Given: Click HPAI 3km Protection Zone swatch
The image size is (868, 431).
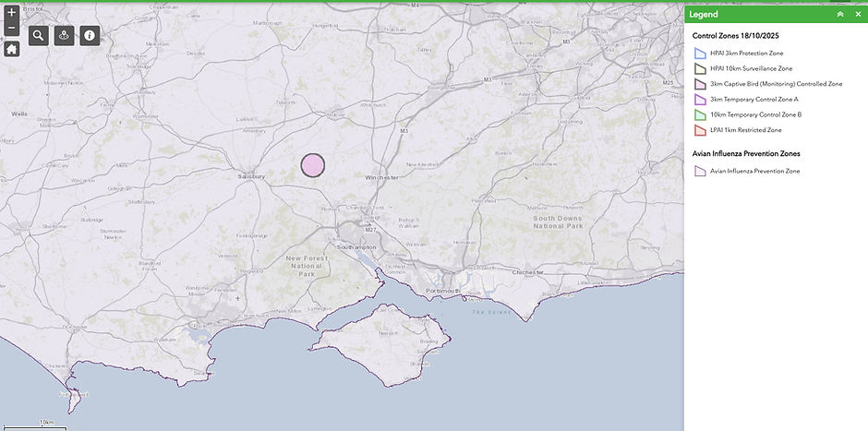Looking at the screenshot, I should [x=700, y=54].
